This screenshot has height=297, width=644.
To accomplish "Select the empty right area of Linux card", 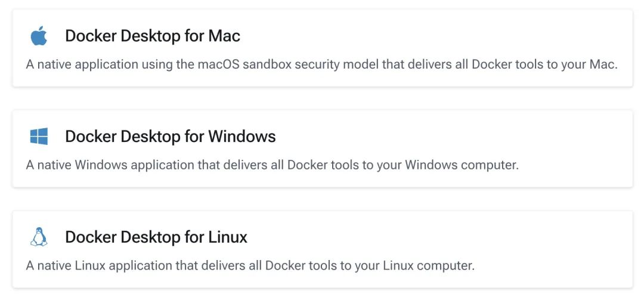I will 477,237.
